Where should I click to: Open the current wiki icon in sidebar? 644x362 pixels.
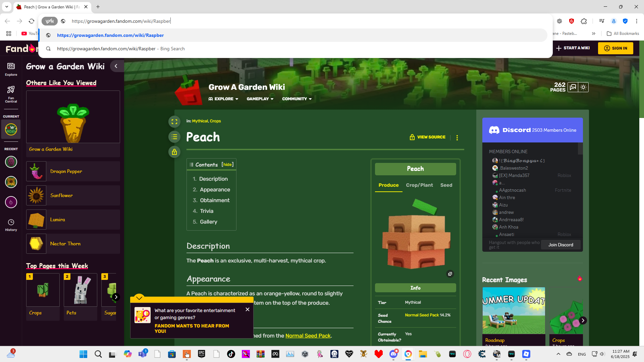(x=11, y=129)
